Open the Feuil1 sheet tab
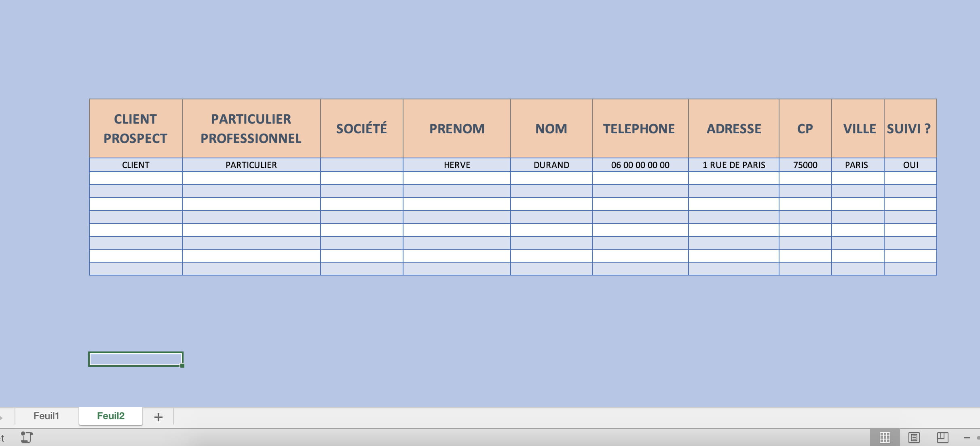The width and height of the screenshot is (980, 446). 46,416
